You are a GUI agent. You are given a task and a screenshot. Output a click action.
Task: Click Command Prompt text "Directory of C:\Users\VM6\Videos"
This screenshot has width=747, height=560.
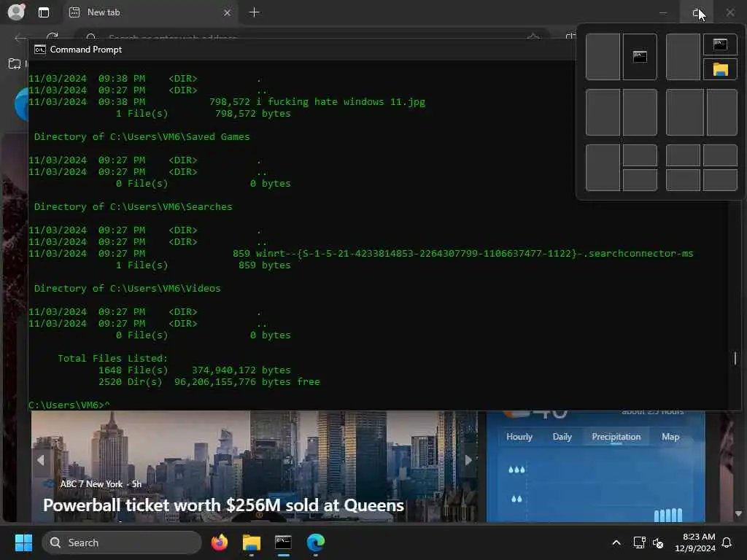[127, 288]
